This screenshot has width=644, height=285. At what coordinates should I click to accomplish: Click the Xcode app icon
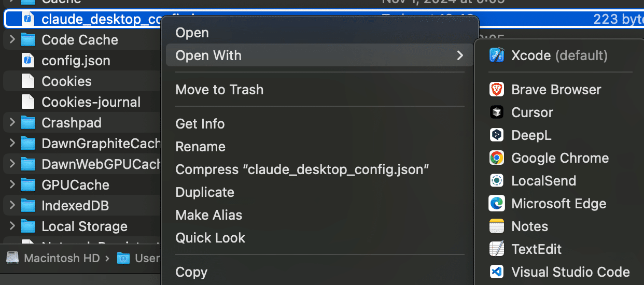[497, 55]
